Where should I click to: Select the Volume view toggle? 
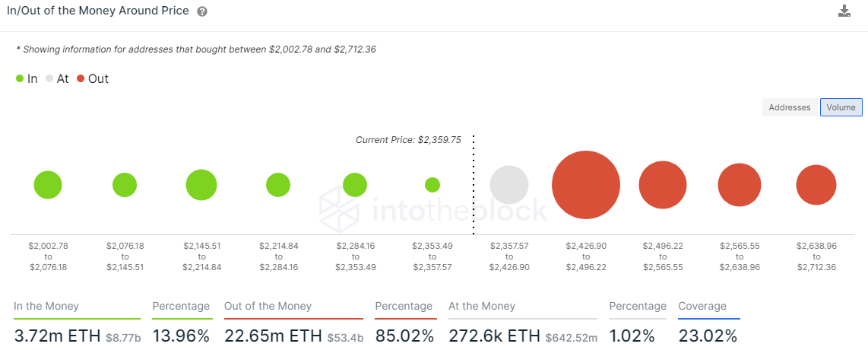pos(841,107)
